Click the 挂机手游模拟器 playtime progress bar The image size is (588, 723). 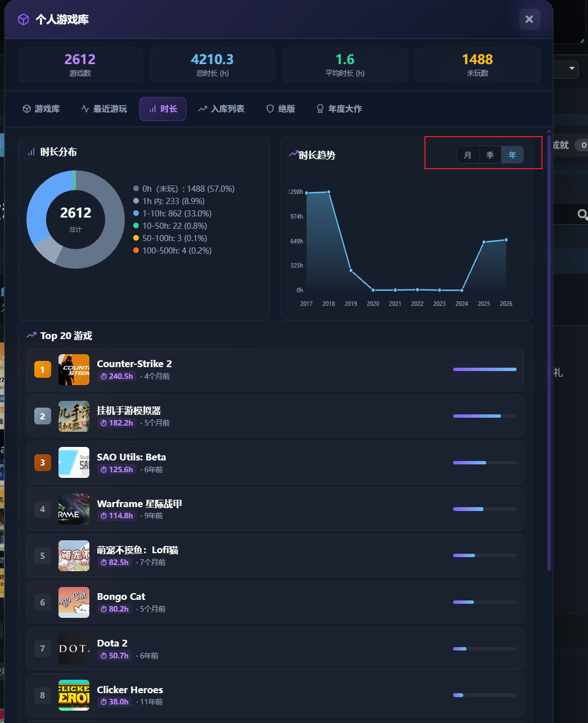tap(485, 416)
